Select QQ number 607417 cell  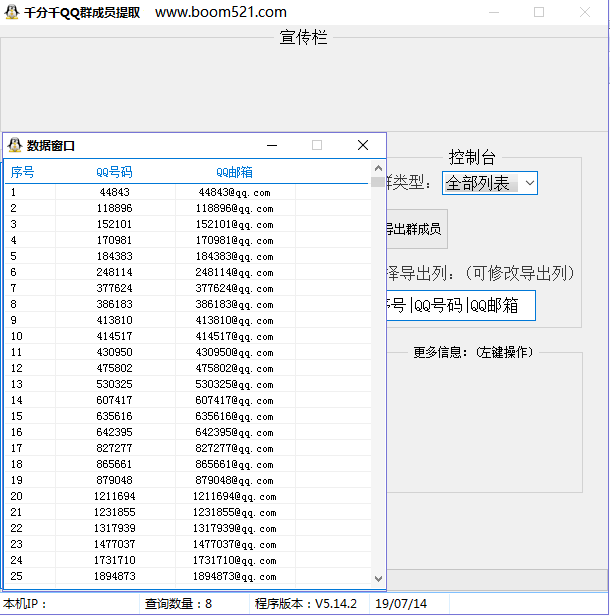coord(114,400)
